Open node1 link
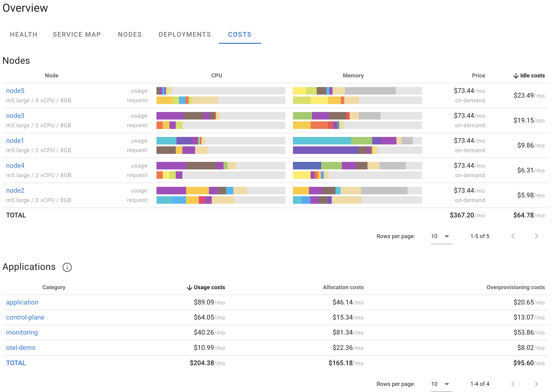 (x=15, y=140)
